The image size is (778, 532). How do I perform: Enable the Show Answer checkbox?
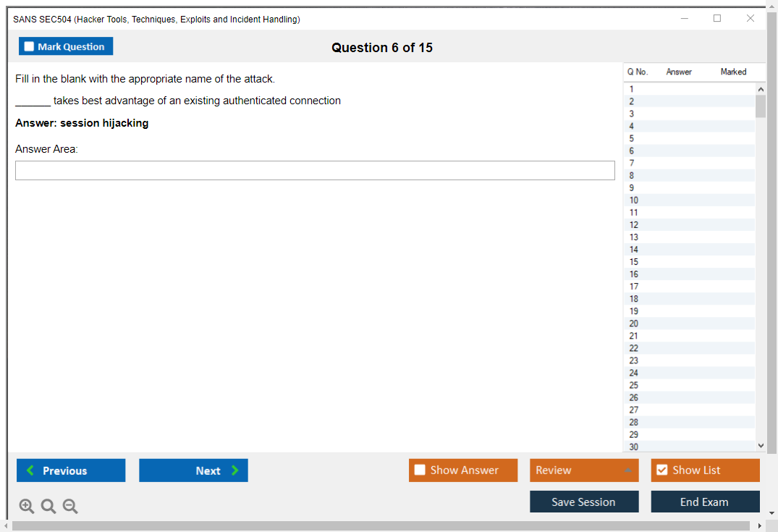(x=420, y=470)
